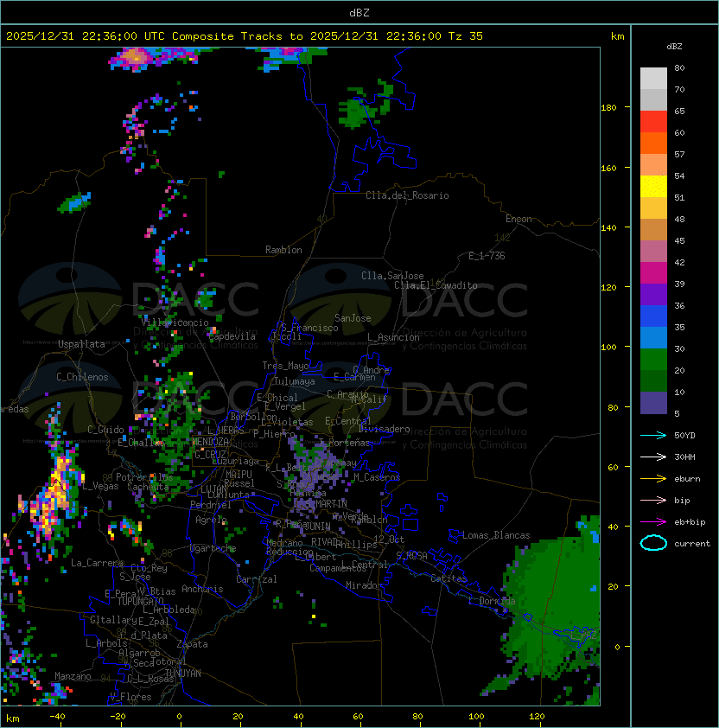Click the 'C_Guido' label on the map

105,430
